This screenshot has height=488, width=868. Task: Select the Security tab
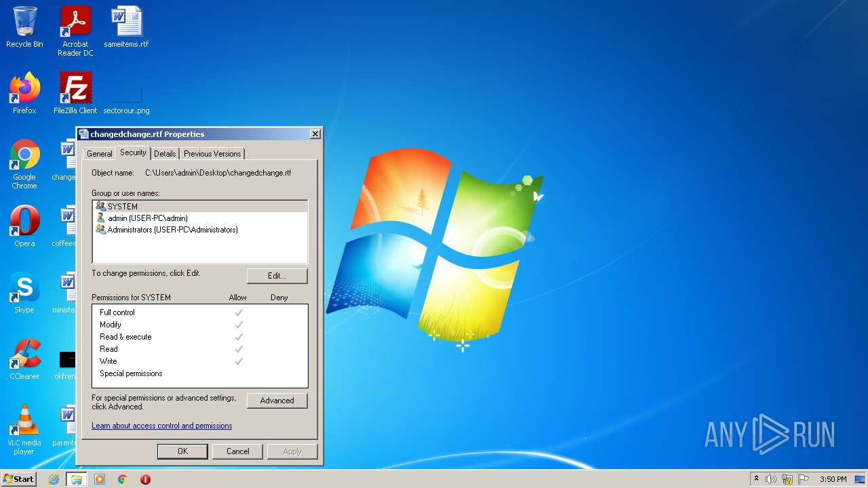coord(133,152)
